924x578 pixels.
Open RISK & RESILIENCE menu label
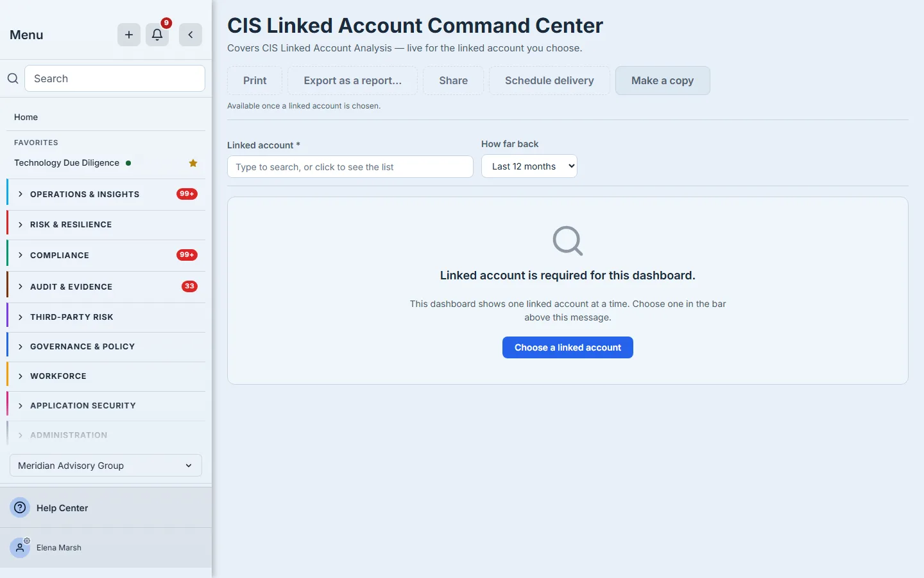[71, 225]
